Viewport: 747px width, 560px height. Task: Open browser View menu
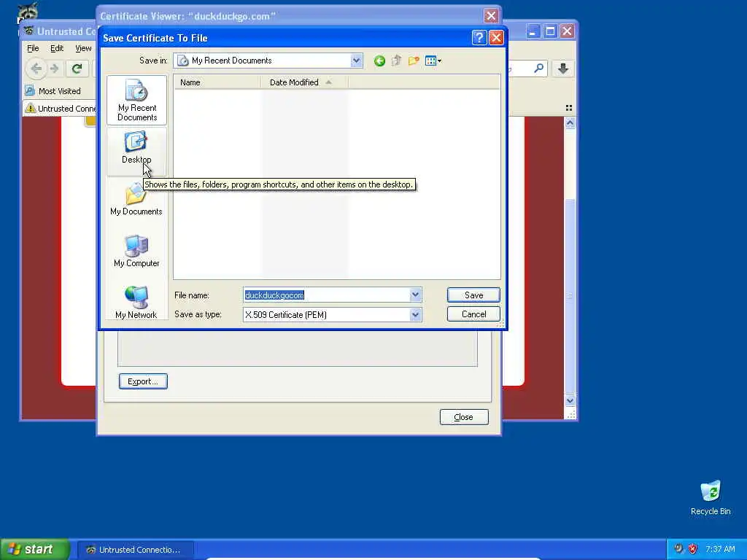pyautogui.click(x=83, y=48)
